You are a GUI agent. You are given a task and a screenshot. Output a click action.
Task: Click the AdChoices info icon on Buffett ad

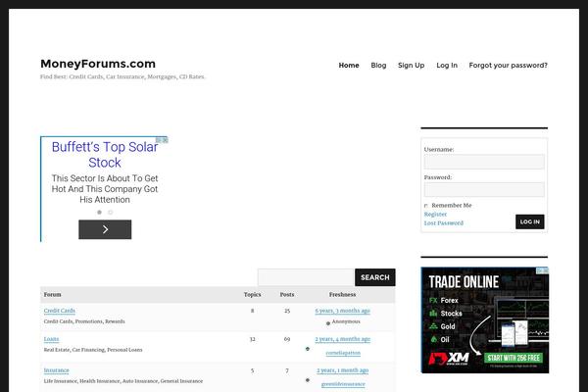pos(159,140)
